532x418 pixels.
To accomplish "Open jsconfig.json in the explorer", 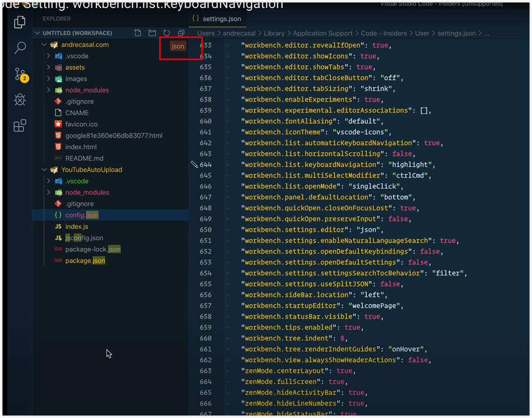I will coord(84,238).
